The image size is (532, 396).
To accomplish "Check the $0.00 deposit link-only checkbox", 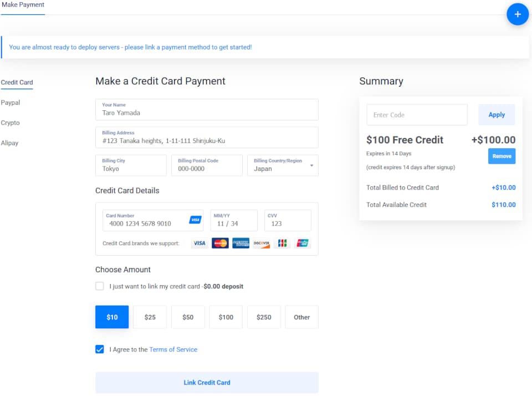I will [100, 286].
